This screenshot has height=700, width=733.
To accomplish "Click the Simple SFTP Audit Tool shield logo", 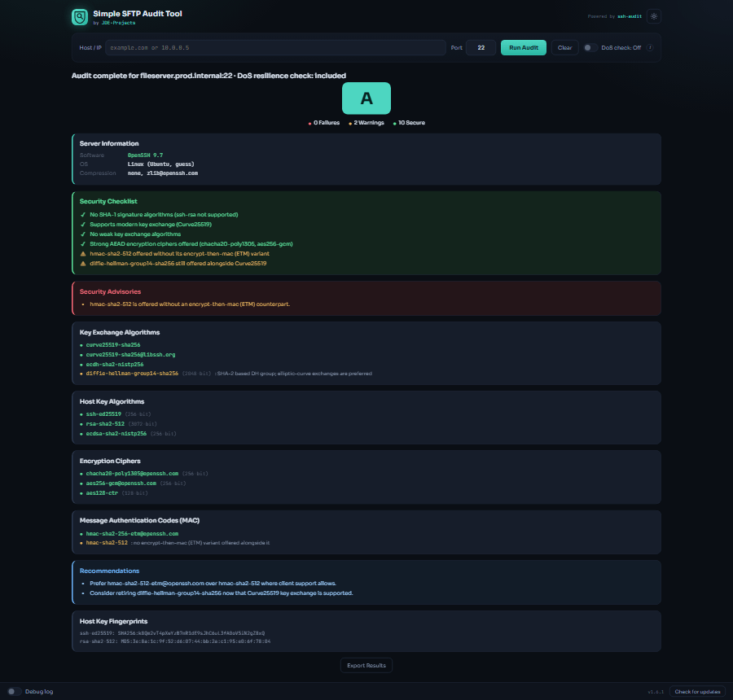I will click(x=80, y=17).
